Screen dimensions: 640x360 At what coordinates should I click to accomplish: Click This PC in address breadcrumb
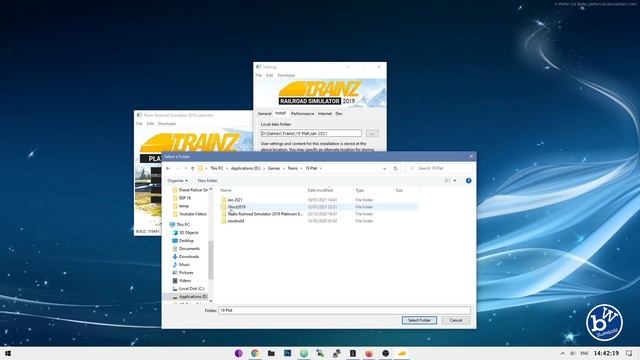(x=217, y=168)
